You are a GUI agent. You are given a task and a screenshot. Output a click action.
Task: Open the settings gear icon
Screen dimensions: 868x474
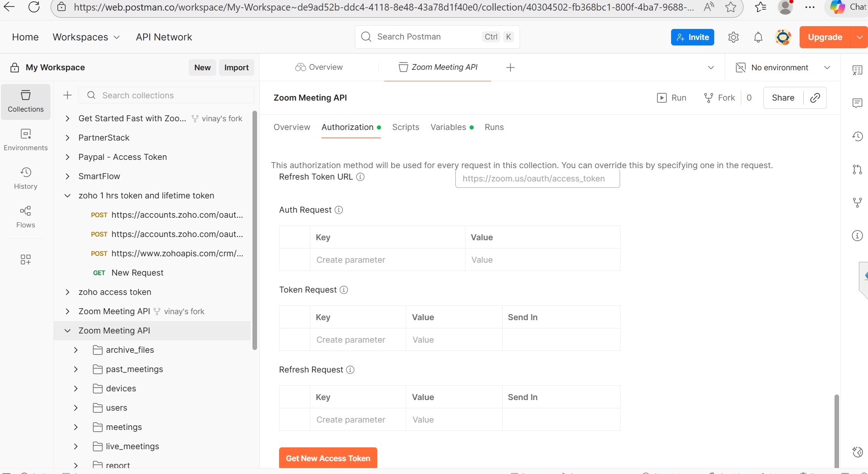(x=734, y=37)
